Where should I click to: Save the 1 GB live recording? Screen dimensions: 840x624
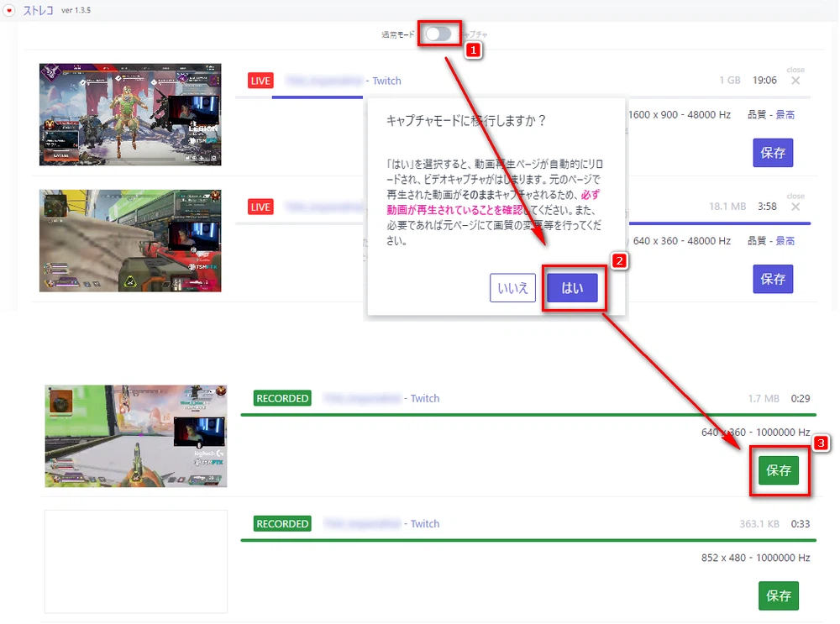[x=773, y=153]
